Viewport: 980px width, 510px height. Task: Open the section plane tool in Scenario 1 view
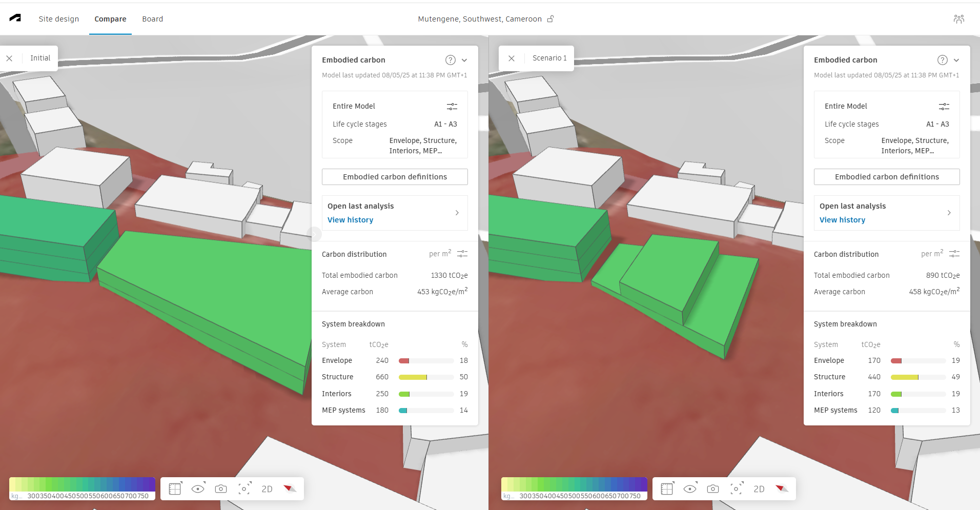[x=667, y=489]
